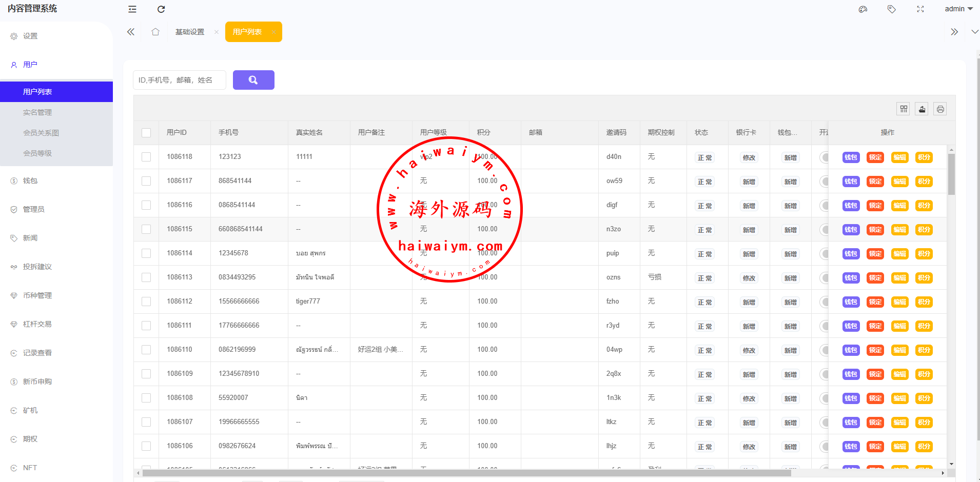The width and height of the screenshot is (980, 482).
Task: Click the export table icon
Action: coord(922,109)
